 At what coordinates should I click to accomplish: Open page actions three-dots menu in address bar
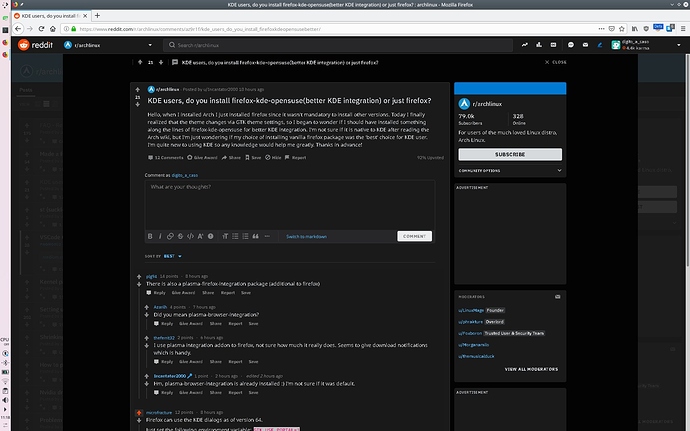601,29
